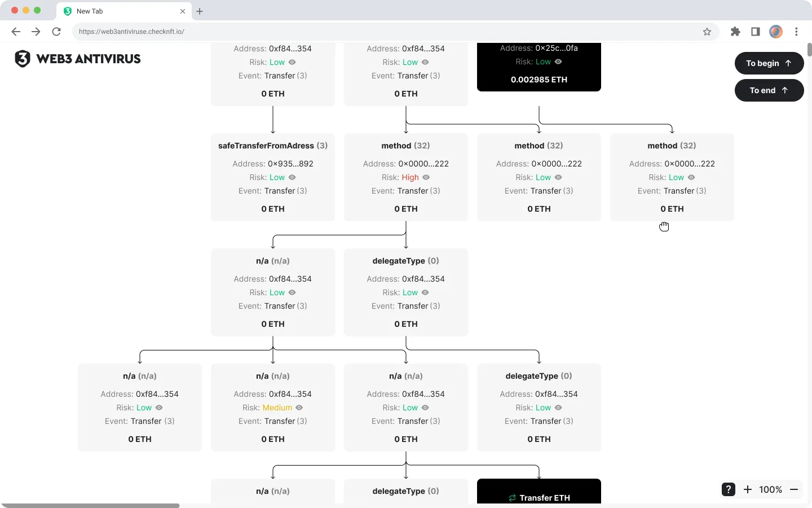The height and width of the screenshot is (508, 812).
Task: Close the New Tab tab
Action: 183,11
